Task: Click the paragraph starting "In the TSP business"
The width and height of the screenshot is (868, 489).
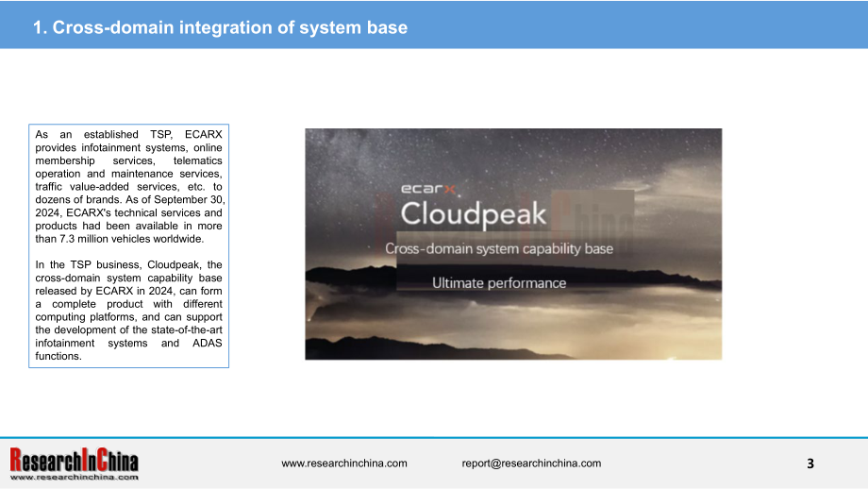Action: coord(129,311)
